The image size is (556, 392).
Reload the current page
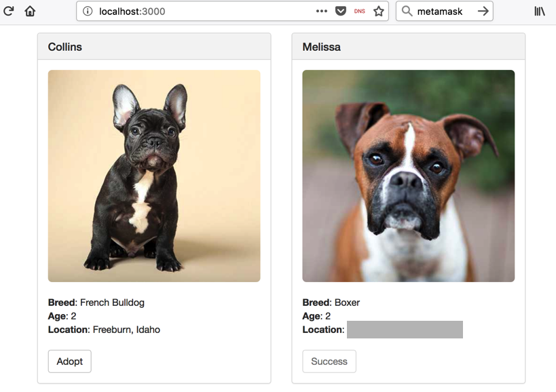click(9, 11)
